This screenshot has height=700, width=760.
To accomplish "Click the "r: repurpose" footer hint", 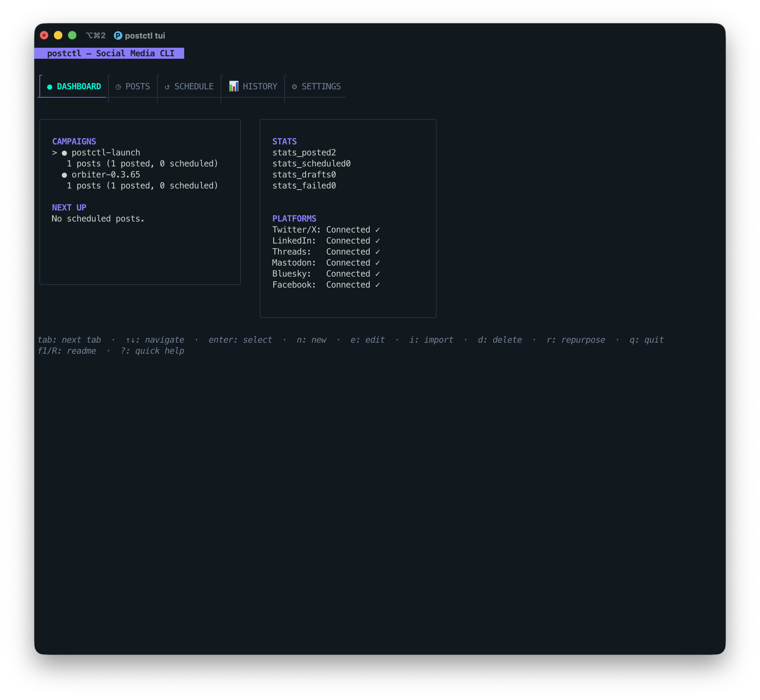I will pos(576,340).
